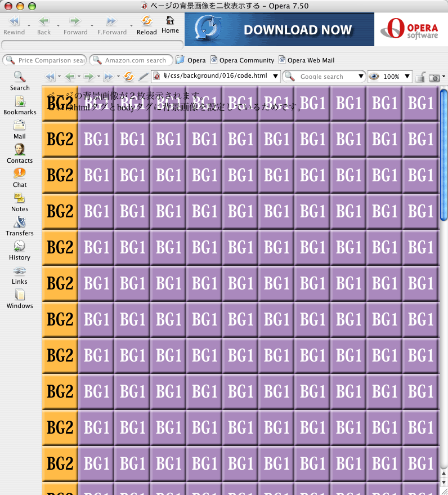Open the Windows panel

(x=20, y=298)
